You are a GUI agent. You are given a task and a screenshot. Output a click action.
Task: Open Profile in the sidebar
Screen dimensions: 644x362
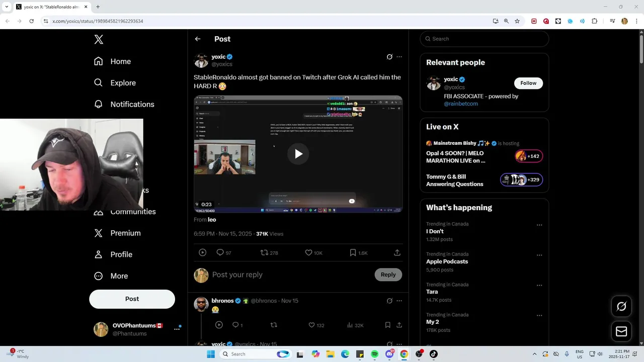click(x=113, y=254)
